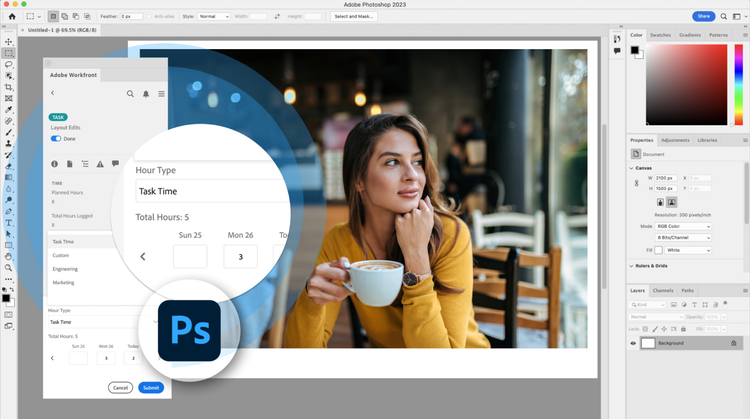
Task: Click the blue Submit button
Action: tap(151, 387)
